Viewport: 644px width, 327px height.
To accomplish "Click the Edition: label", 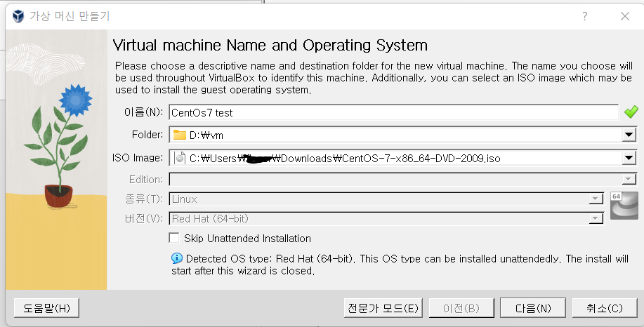I will pyautogui.click(x=146, y=180).
